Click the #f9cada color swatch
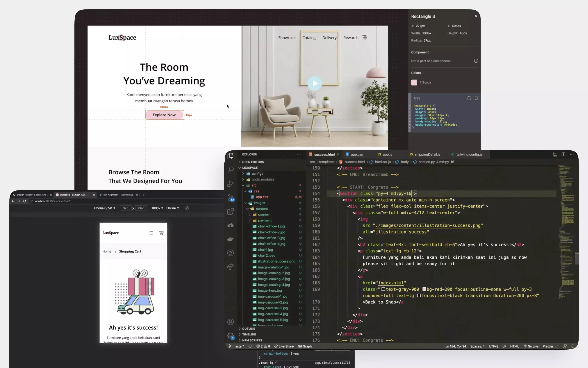 414,83
